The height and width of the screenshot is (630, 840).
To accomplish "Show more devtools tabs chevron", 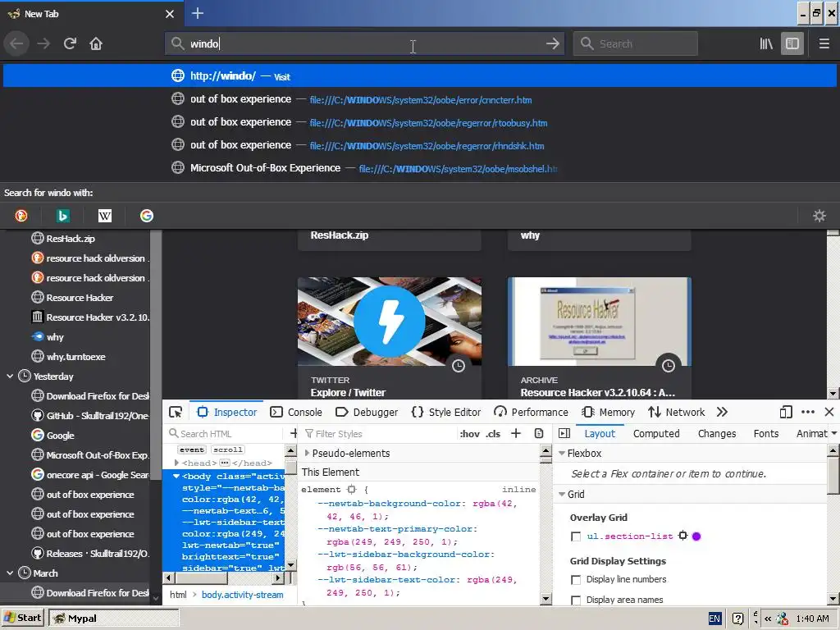I will pyautogui.click(x=722, y=412).
